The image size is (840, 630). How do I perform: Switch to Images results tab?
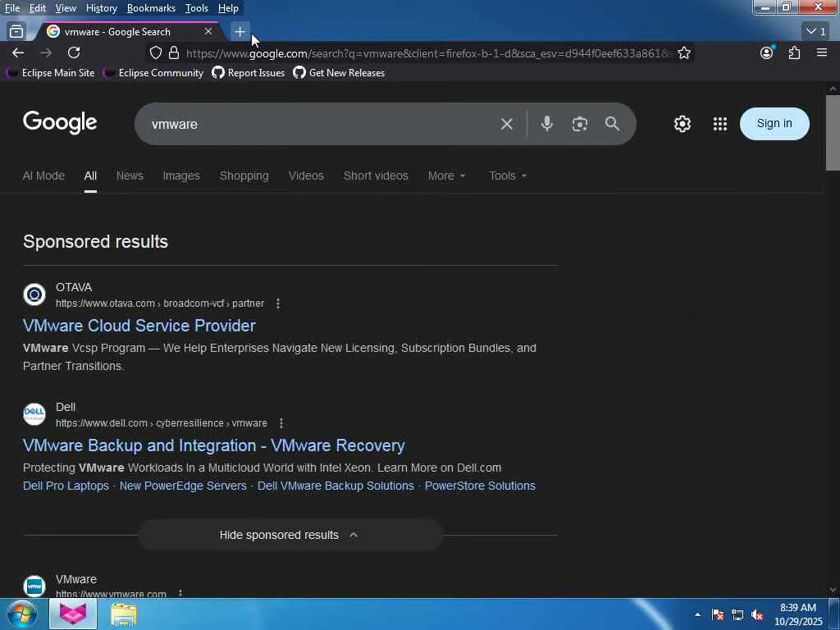click(181, 176)
